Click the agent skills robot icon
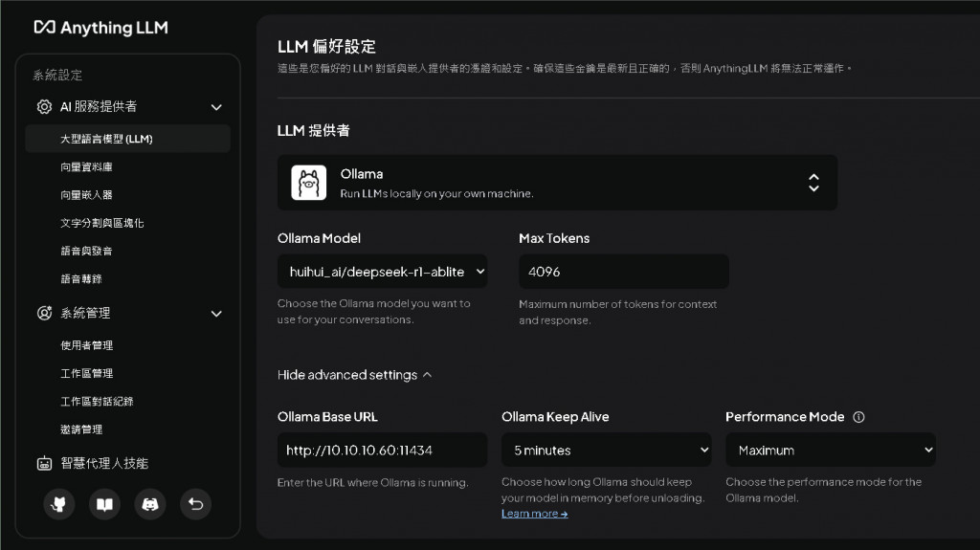 44,463
